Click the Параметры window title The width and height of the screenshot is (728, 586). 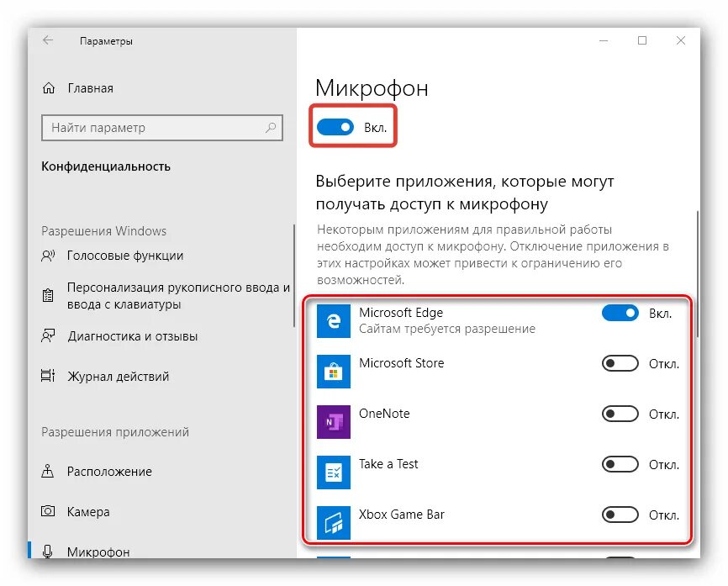106,41
